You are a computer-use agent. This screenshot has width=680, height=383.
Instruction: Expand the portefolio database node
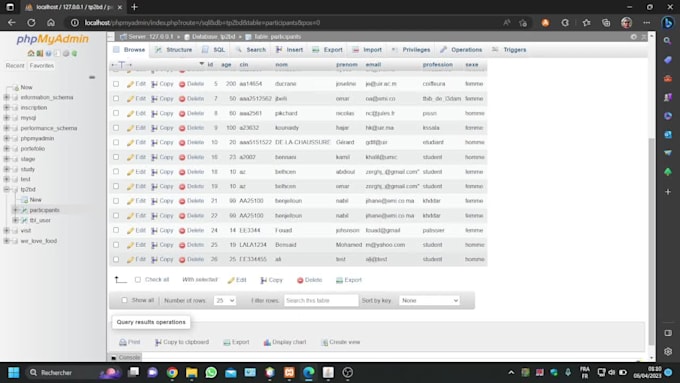click(7, 148)
